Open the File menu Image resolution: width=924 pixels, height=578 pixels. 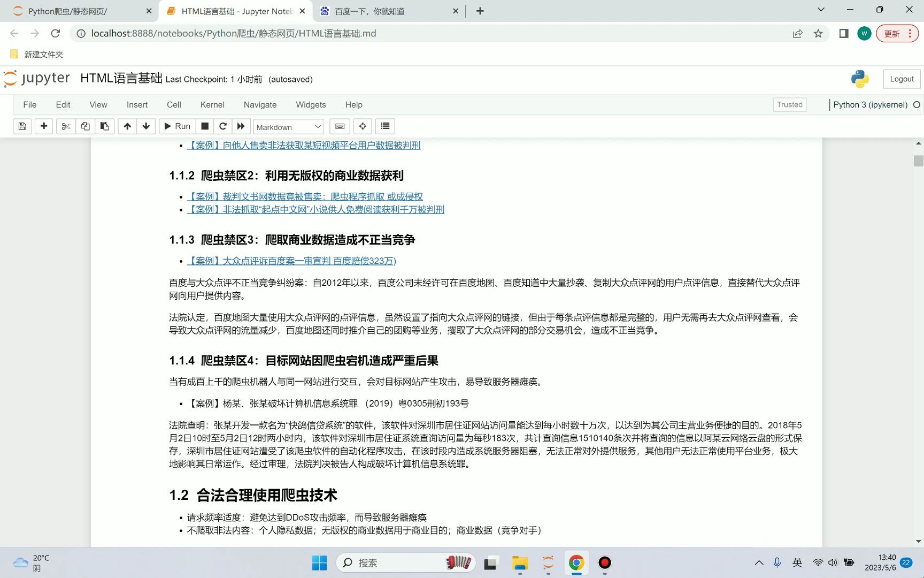[30, 105]
